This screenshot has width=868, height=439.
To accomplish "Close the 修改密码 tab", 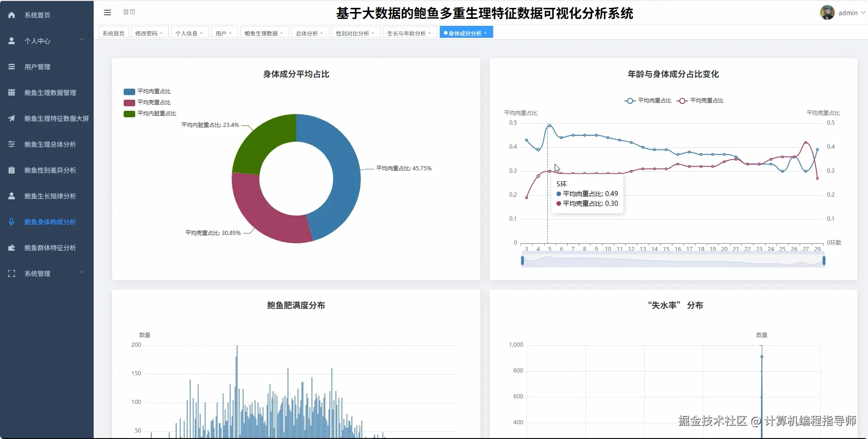I will [161, 33].
